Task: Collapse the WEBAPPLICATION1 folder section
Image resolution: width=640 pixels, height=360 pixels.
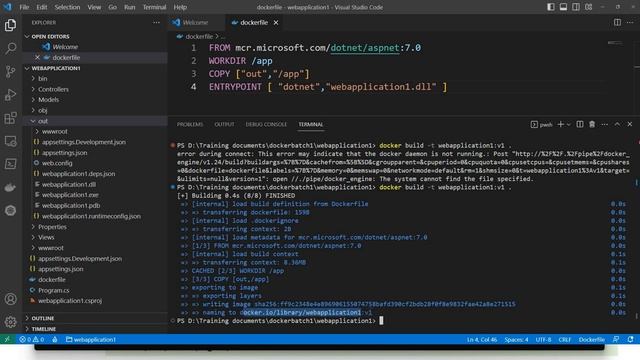Action: tap(56, 68)
